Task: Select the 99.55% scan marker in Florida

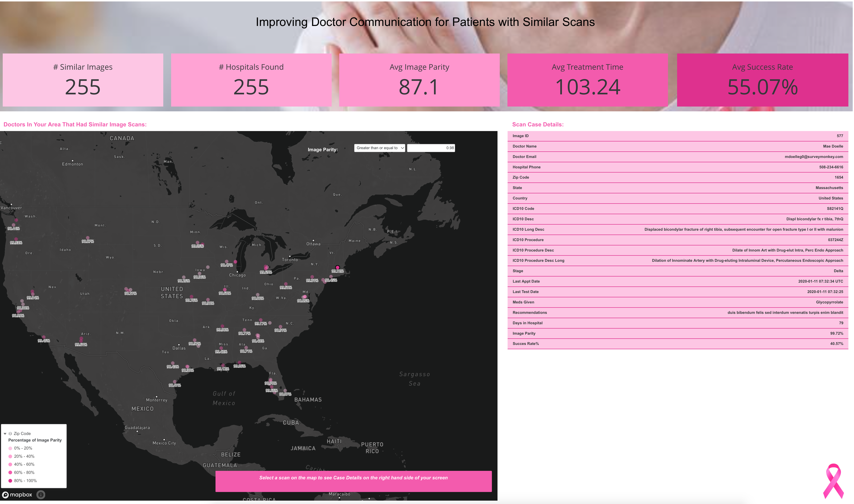Action: [x=272, y=387]
